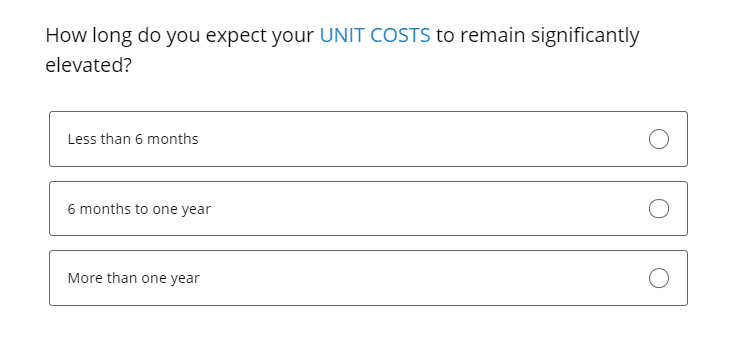The image size is (739, 360).
Task: Tick the empty circle beside 6 months to one year
Action: coord(658,209)
